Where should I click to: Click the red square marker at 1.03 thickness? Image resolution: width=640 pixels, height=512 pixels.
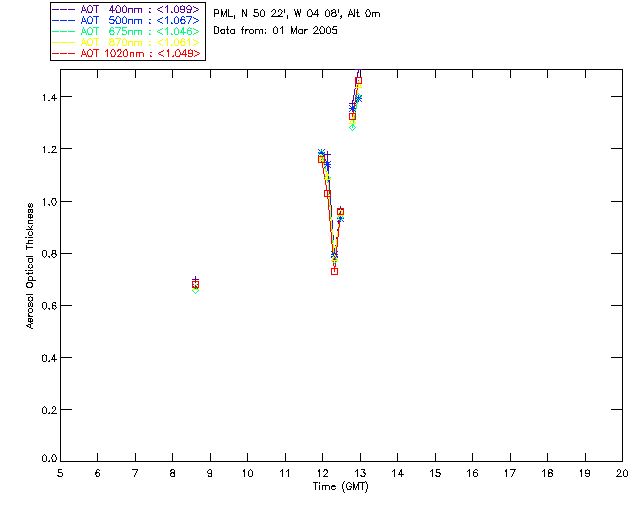coord(327,194)
